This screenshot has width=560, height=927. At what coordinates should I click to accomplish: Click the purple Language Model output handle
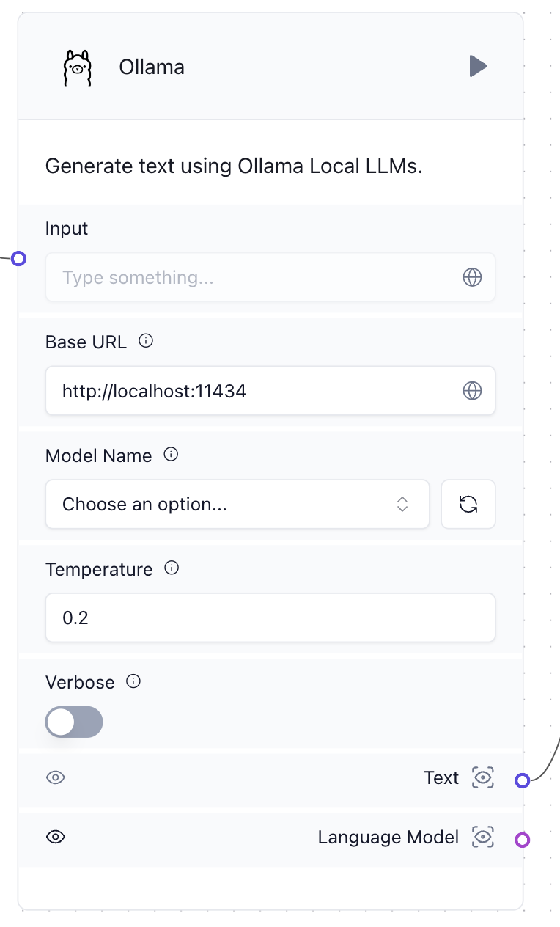[522, 840]
